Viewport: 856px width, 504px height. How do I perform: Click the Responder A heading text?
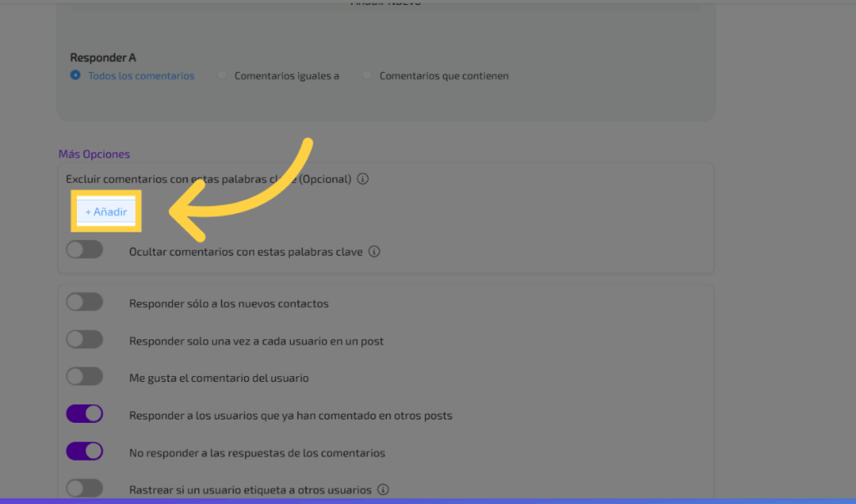click(103, 59)
